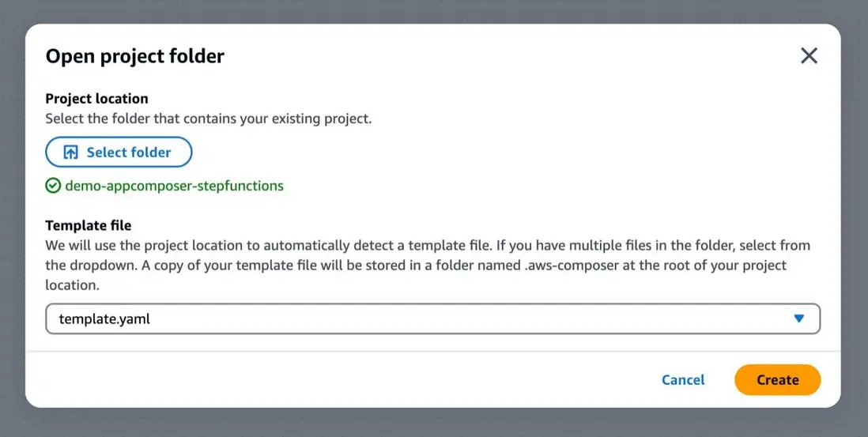Click the Open project folder heading
Screen dimensions: 868x437
[x=135, y=56]
